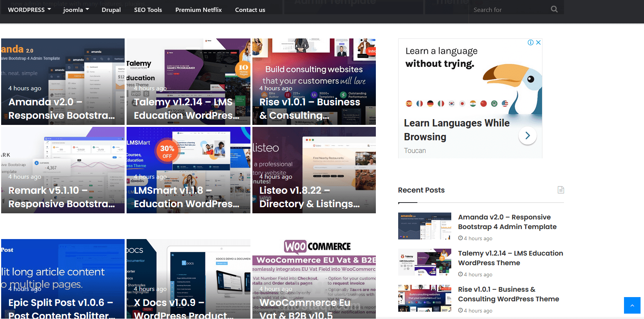644x319 pixels.
Task: Click the search magnifier icon
Action: pyautogui.click(x=554, y=9)
